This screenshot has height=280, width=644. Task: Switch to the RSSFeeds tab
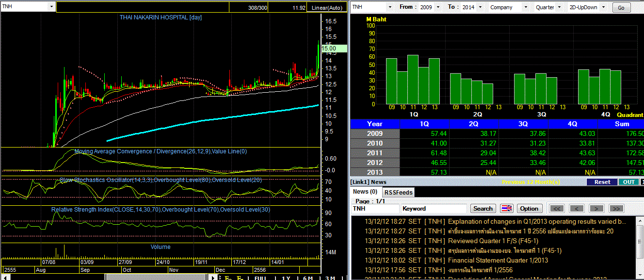click(398, 192)
